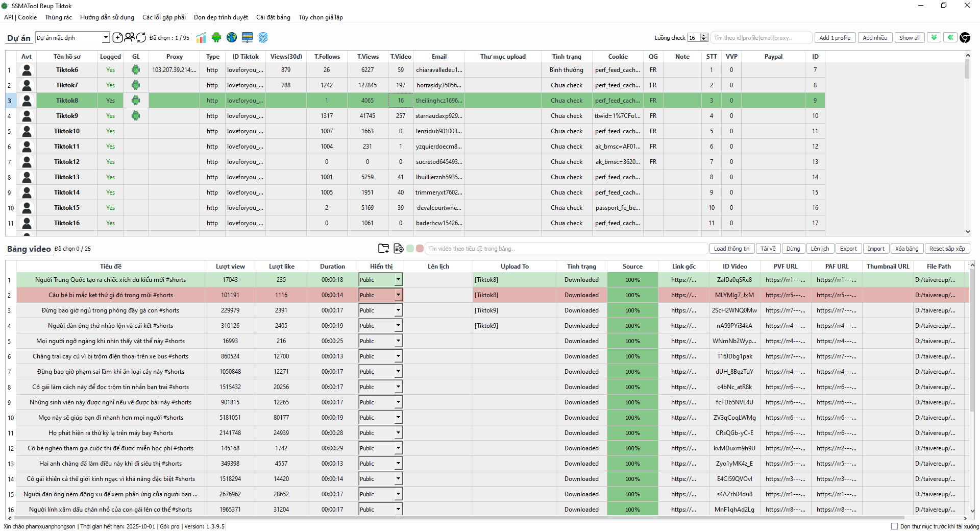This screenshot has width=980, height=531.
Task: Open the 'Dọn dẹp trình duyệt' menu
Action: [221, 17]
